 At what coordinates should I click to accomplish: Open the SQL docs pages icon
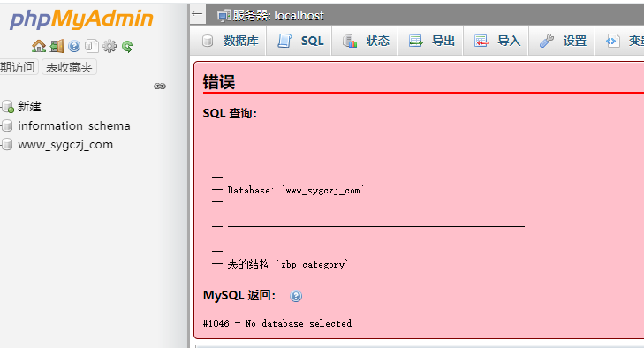tap(92, 46)
